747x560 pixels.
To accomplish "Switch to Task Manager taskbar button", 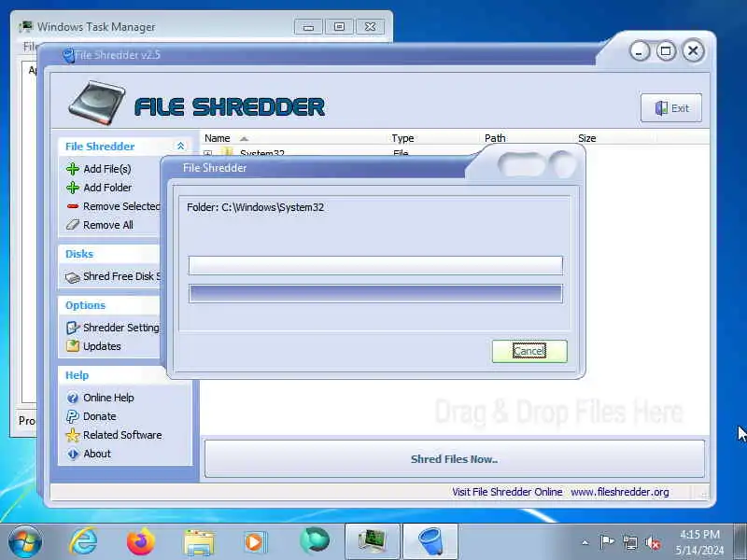I will tap(373, 541).
